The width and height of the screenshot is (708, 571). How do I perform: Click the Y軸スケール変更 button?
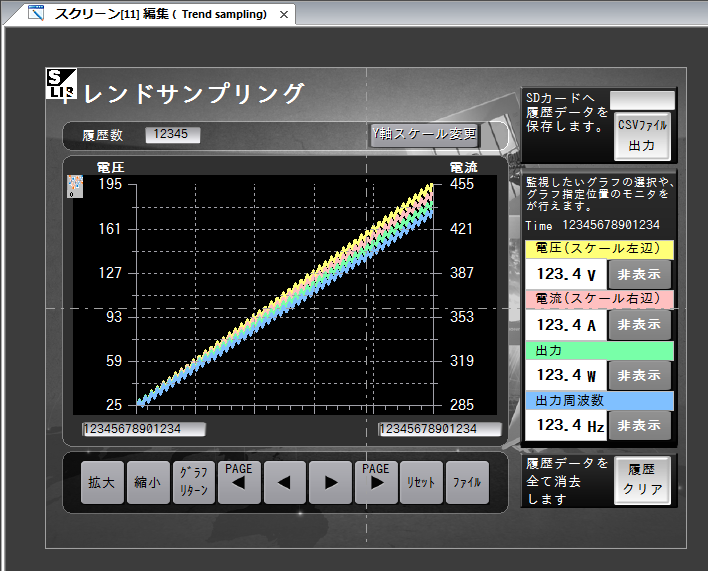coord(423,135)
